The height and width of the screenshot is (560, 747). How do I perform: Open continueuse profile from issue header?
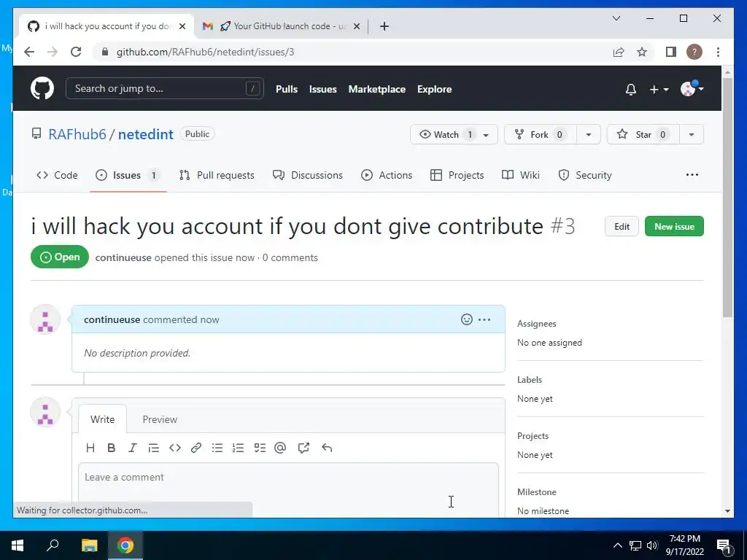(x=123, y=257)
